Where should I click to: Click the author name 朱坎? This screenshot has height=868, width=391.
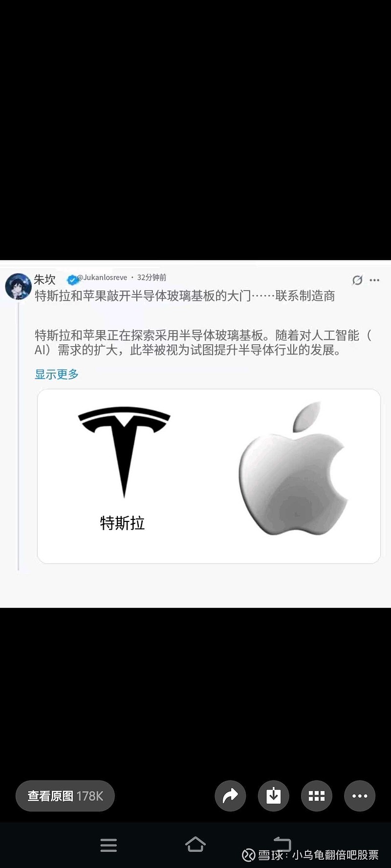[44, 279]
